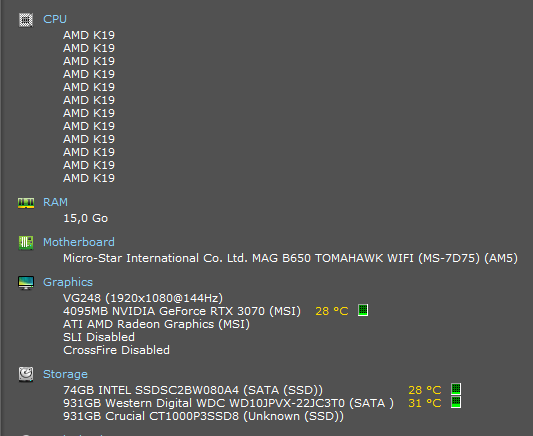
Task: Click the Graphics monitor icon
Action: pos(26,283)
